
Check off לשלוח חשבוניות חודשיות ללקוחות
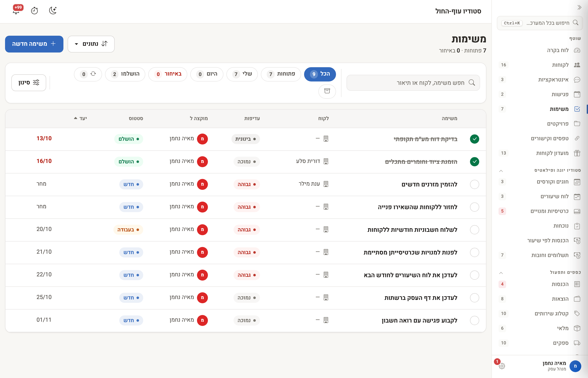coord(474,230)
